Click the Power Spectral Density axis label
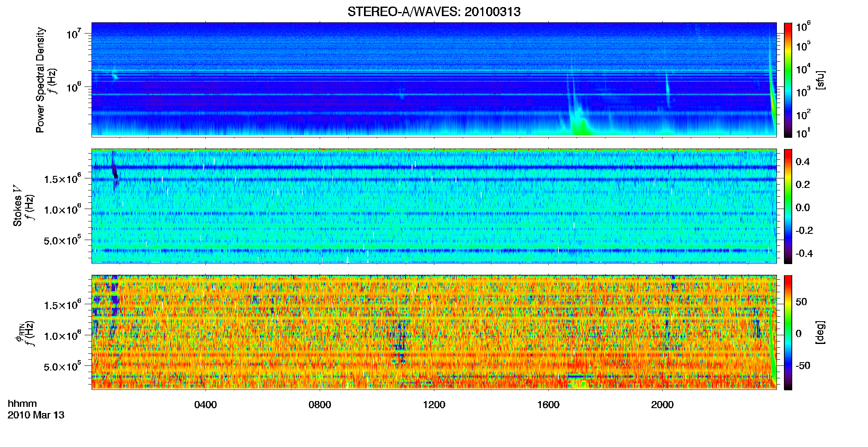Screen dimensions: 868x447 point(40,80)
